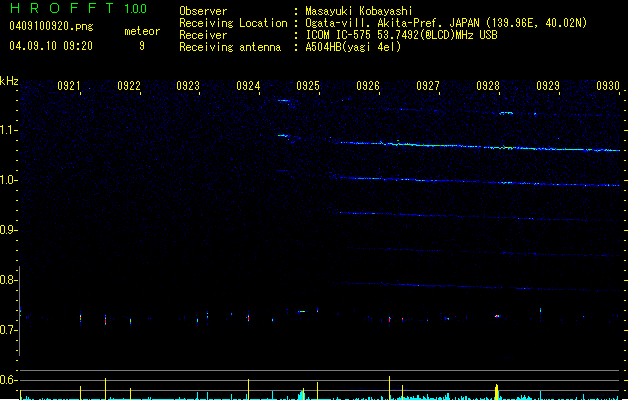Click the 1.1 kHz frequency label
The image size is (629, 400).
click(x=8, y=130)
